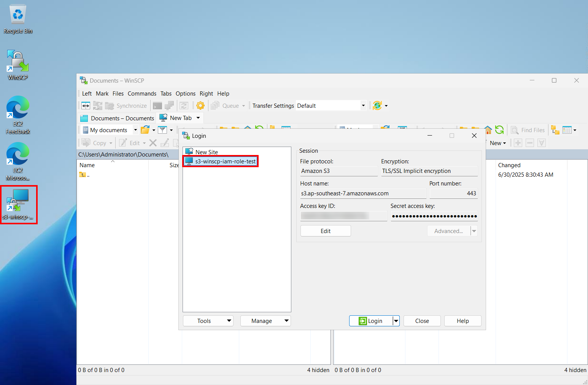Click the right panel green Refresh icon
588x385 pixels.
pos(499,130)
